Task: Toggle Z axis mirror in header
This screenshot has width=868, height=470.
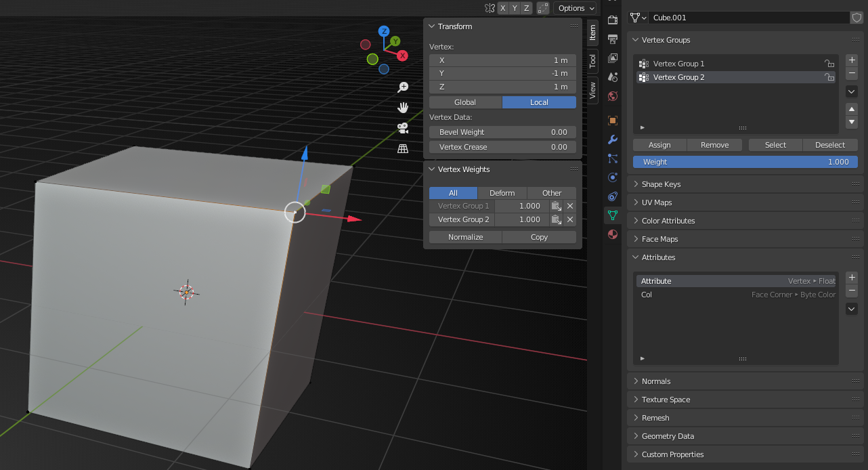Action: pos(527,8)
